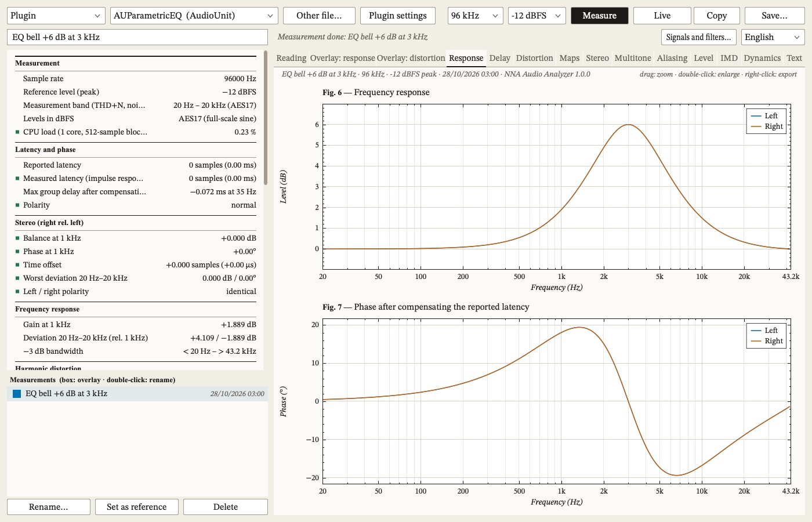
Task: Click the 'Gain at 1 kHz' row
Action: pyautogui.click(x=136, y=325)
